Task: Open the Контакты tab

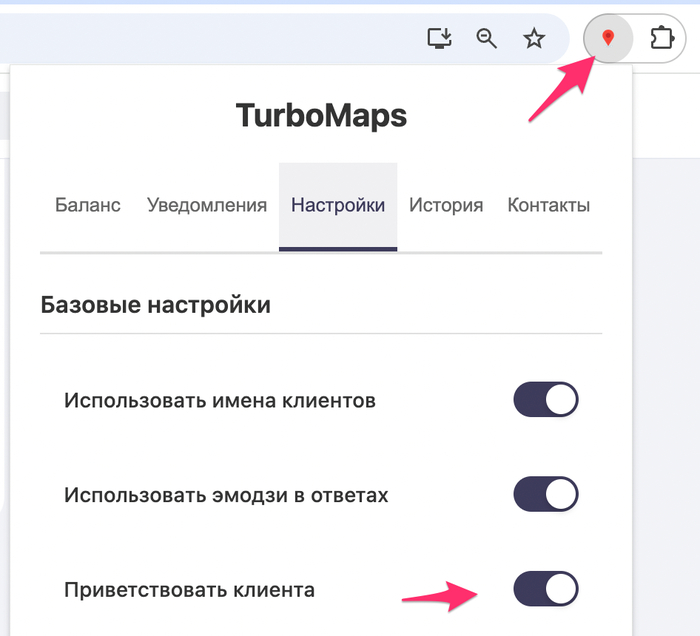Action: point(548,205)
